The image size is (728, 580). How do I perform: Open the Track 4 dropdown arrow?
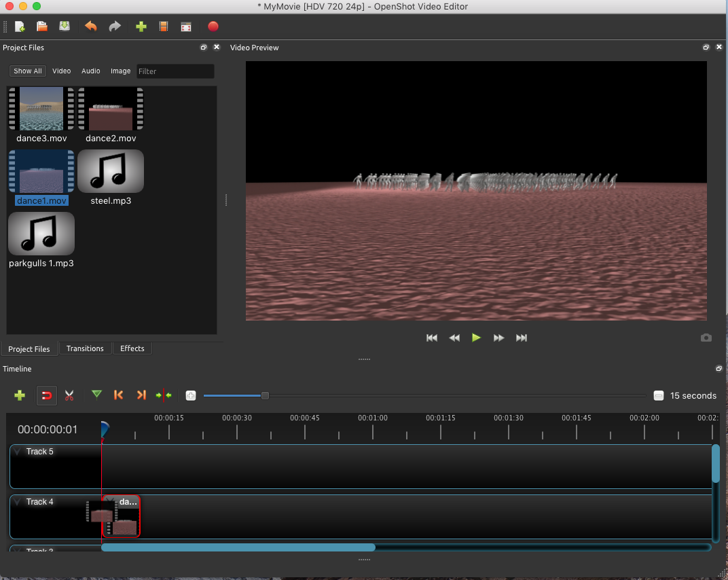coord(17,501)
